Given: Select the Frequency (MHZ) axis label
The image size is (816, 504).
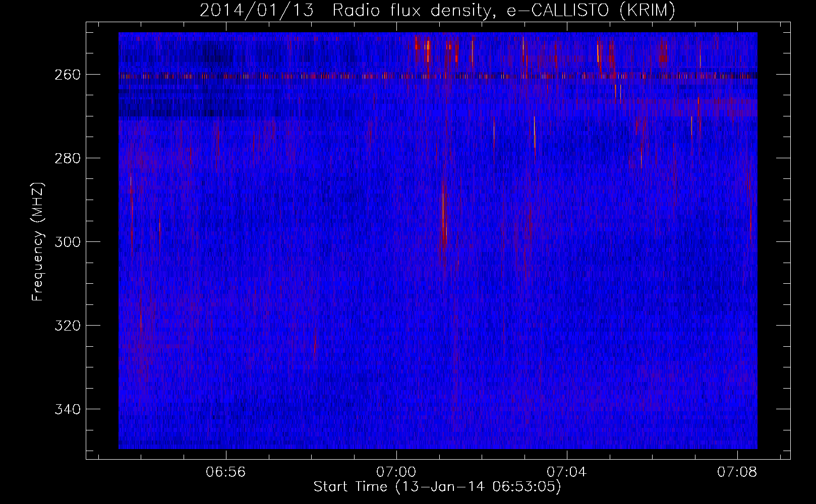Looking at the screenshot, I should 38,241.
